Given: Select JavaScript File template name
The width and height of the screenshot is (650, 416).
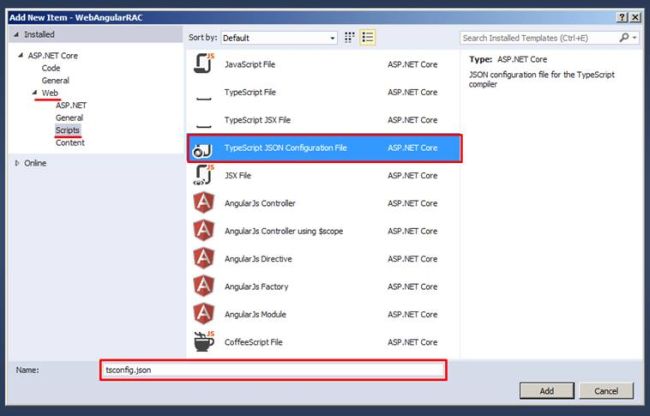Looking at the screenshot, I should click(250, 64).
